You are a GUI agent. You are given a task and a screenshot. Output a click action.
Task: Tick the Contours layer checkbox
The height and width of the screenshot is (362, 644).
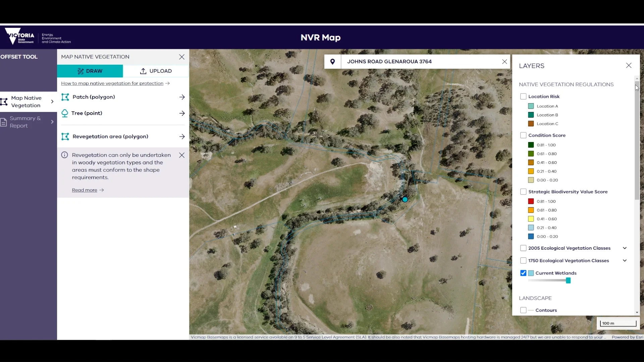point(523,310)
